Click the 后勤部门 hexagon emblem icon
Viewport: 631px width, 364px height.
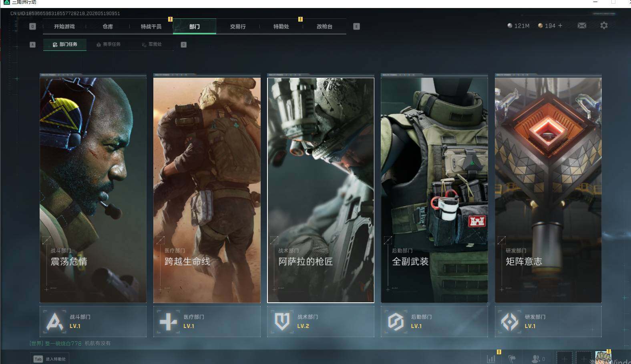pyautogui.click(x=396, y=322)
